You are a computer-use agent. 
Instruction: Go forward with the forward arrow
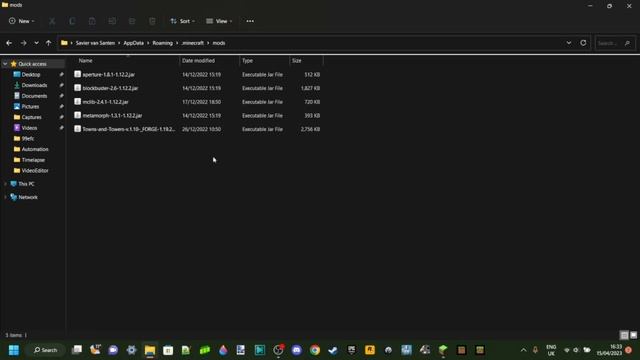click(23, 43)
